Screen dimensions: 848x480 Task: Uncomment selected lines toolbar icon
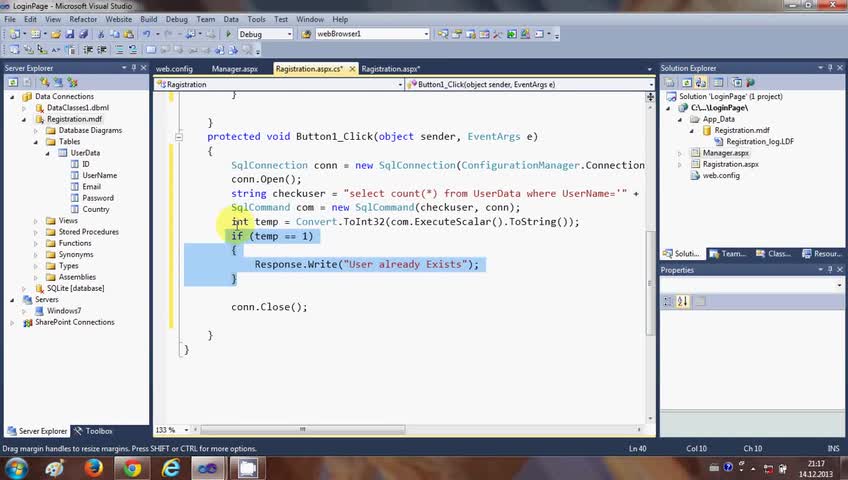132,50
